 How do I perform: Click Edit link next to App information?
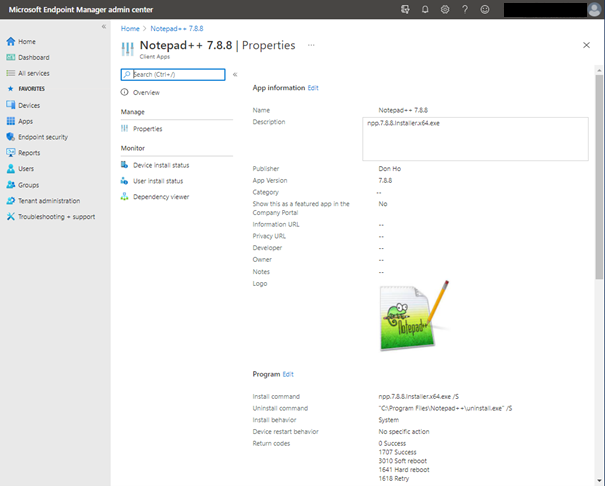tap(313, 88)
